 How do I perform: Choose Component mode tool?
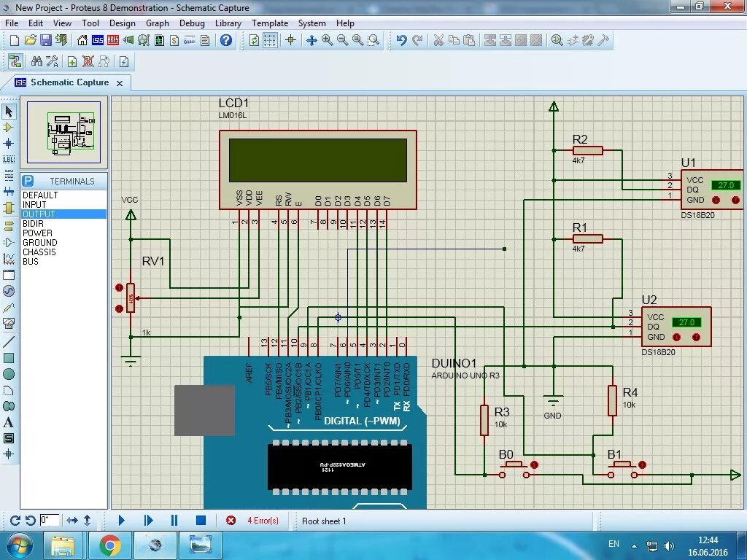point(9,127)
